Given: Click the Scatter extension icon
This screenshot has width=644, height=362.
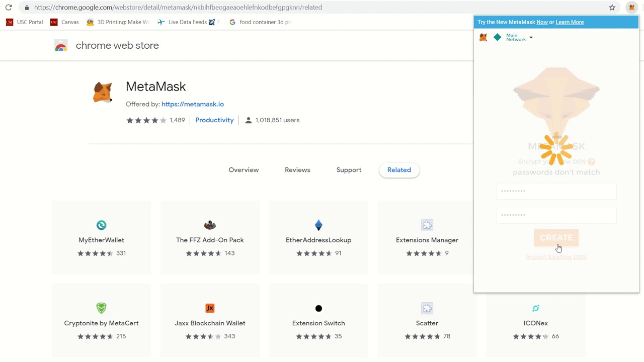Looking at the screenshot, I should (427, 308).
